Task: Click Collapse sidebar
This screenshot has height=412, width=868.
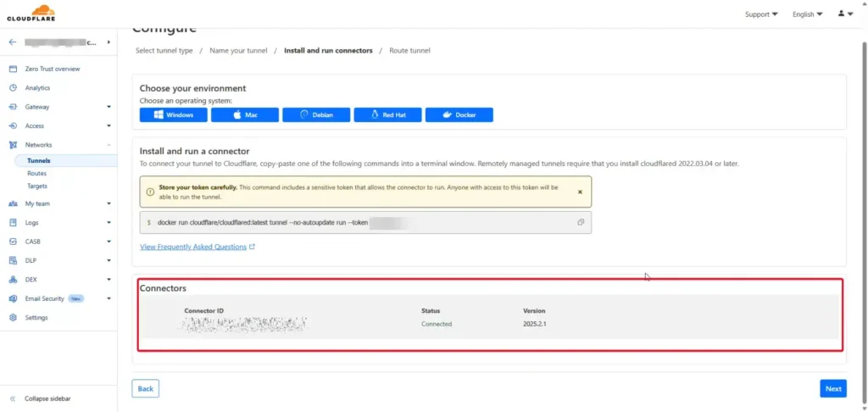Action: click(x=47, y=398)
